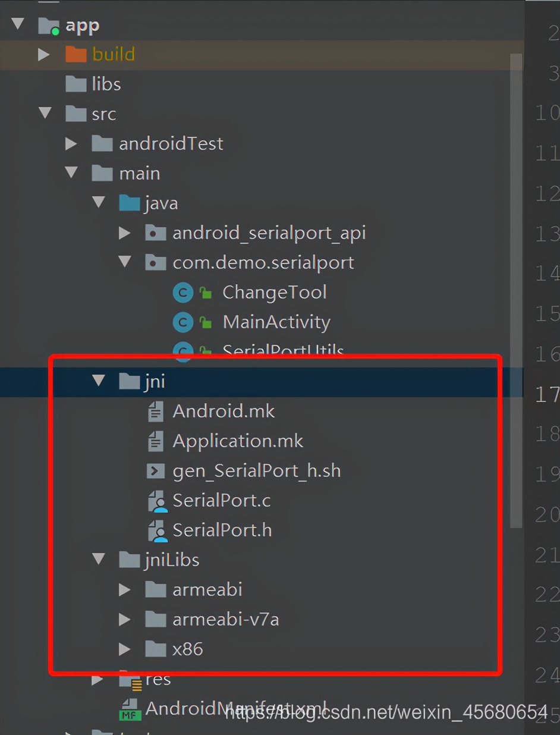Screen dimensions: 560x735
Task: Open the ChangeTool class
Action: pyautogui.click(x=275, y=292)
